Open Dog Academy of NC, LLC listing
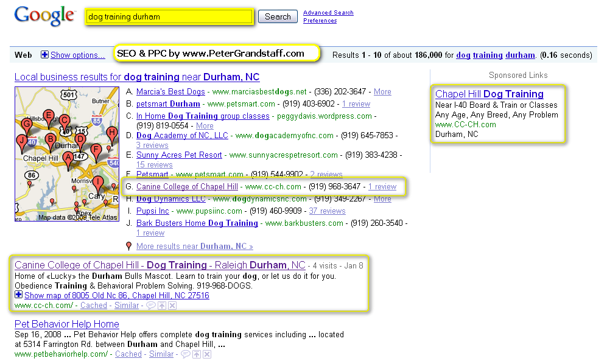 pos(182,136)
